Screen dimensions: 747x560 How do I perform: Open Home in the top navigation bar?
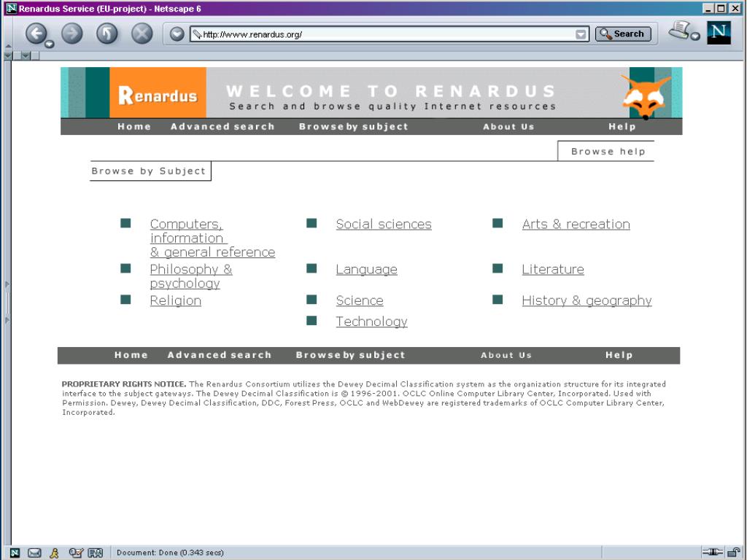click(134, 127)
